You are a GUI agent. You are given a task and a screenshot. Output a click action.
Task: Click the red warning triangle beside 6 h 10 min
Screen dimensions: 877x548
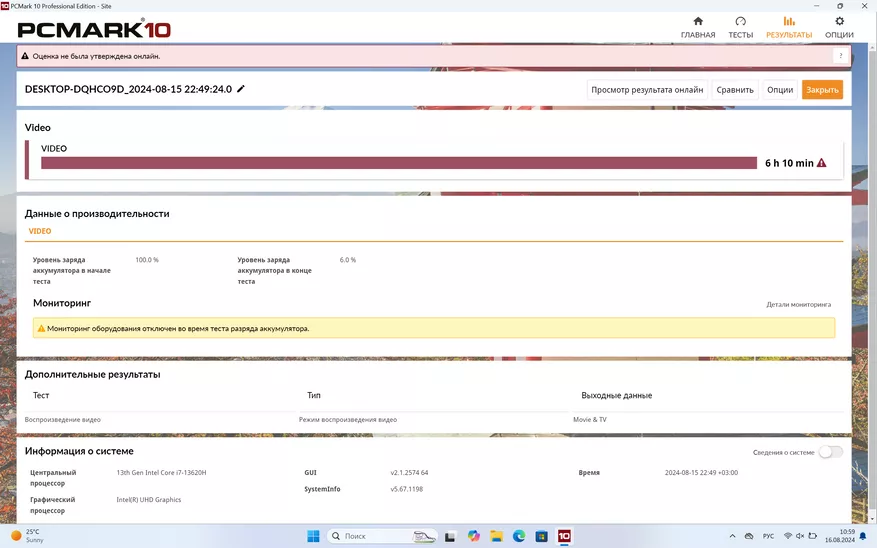tap(822, 163)
